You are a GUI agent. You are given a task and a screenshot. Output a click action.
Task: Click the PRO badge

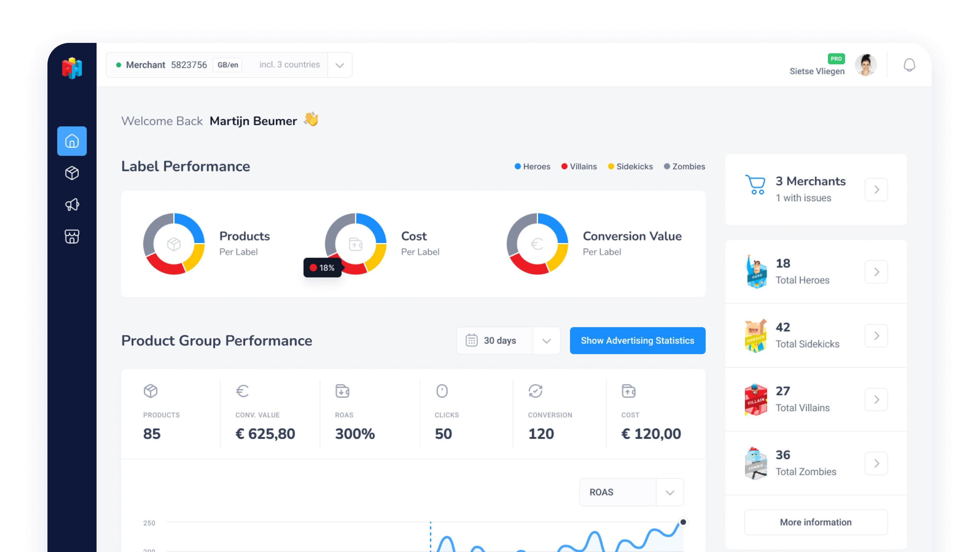tap(836, 59)
